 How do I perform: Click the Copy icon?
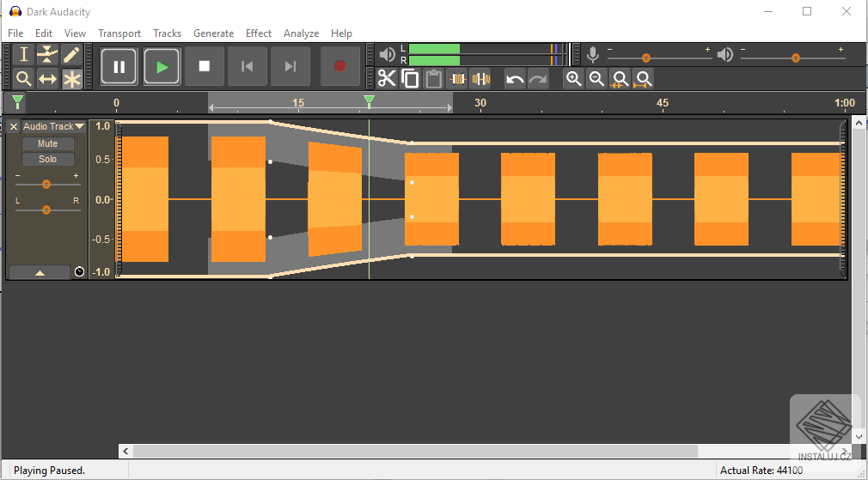tap(410, 78)
